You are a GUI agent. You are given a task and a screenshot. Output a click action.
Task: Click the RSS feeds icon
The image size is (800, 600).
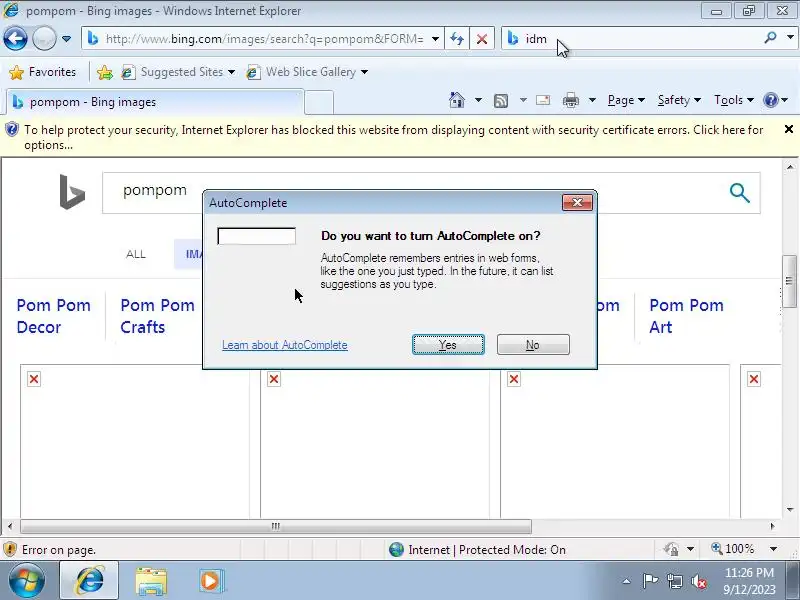click(x=501, y=101)
